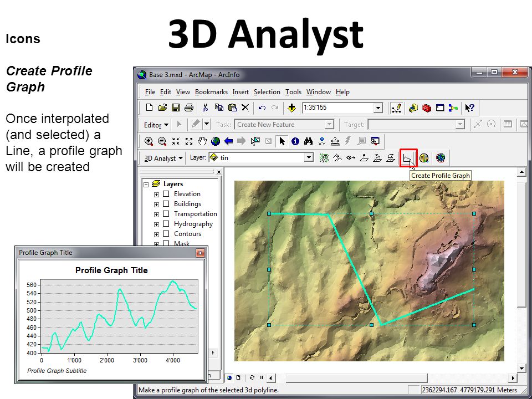
Task: Open the Edit menu
Action: click(x=166, y=92)
